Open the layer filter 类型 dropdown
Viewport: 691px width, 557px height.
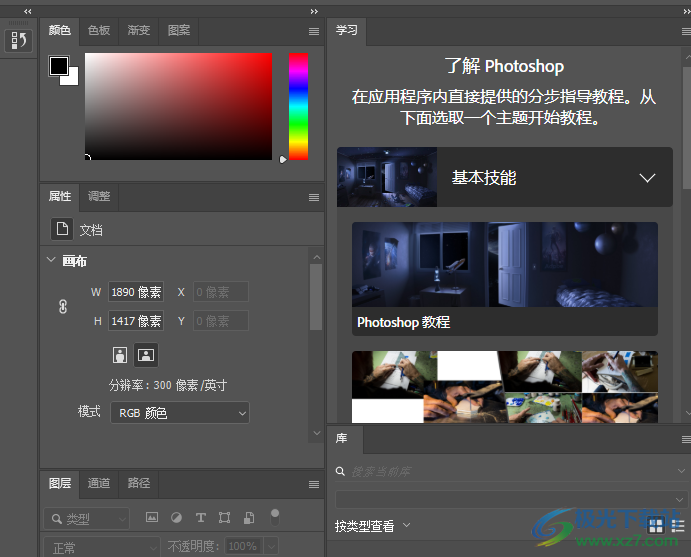pyautogui.click(x=87, y=519)
